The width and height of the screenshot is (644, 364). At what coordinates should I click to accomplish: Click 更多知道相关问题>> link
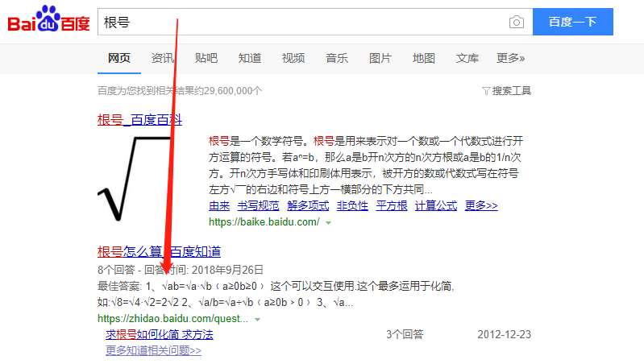click(154, 350)
